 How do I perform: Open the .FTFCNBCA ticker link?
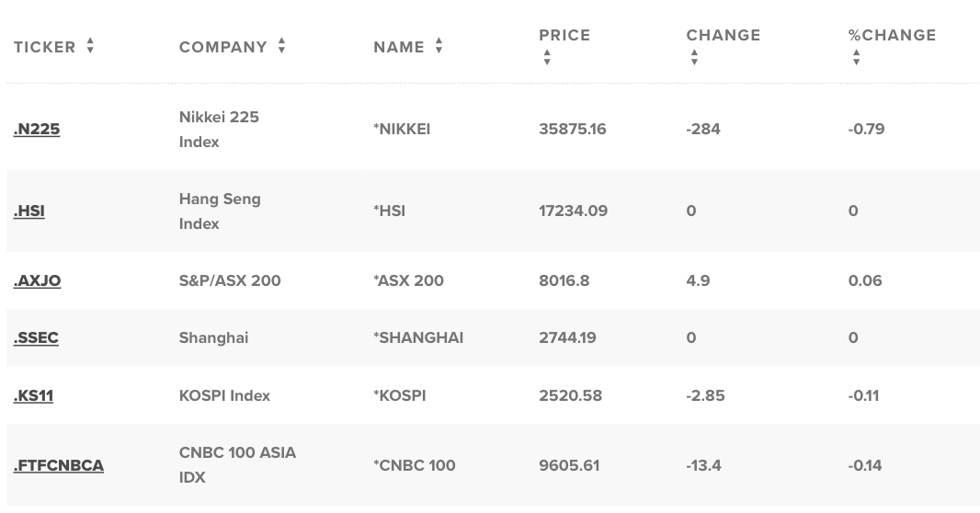(59, 466)
